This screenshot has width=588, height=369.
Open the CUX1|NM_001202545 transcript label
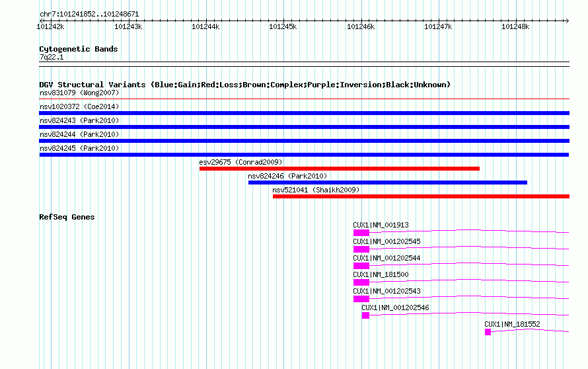point(386,242)
